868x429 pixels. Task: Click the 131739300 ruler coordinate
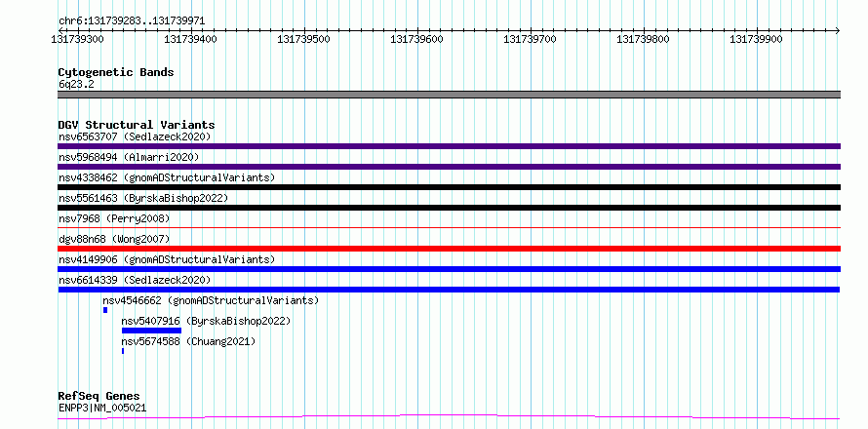tap(78, 39)
